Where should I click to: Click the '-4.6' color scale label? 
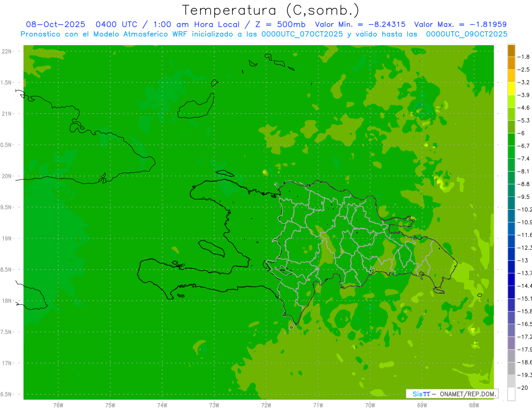[x=524, y=108]
